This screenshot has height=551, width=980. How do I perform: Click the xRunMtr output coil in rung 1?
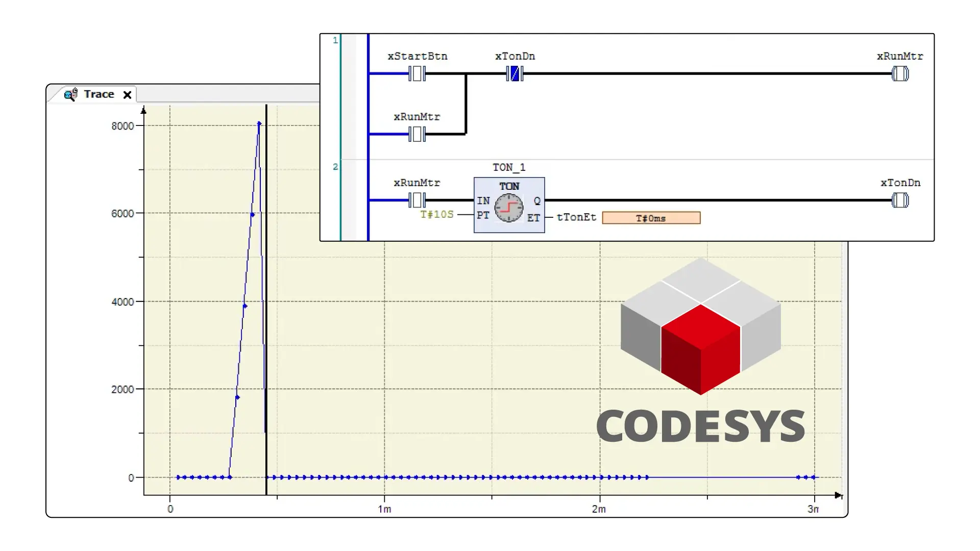[x=900, y=74]
